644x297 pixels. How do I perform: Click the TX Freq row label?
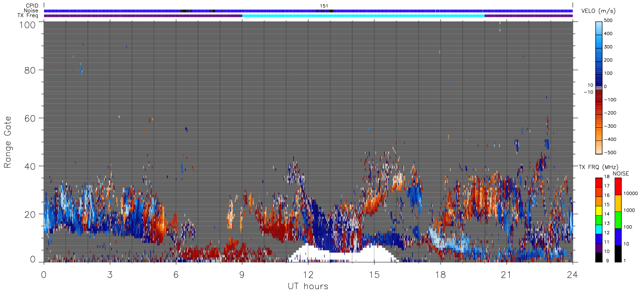[28, 15]
